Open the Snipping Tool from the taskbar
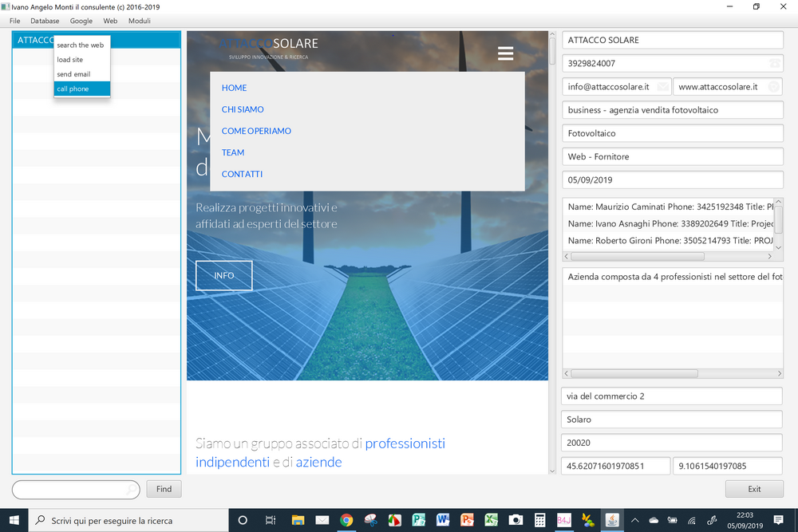Screen dimensions: 798x532 click(x=370, y=520)
